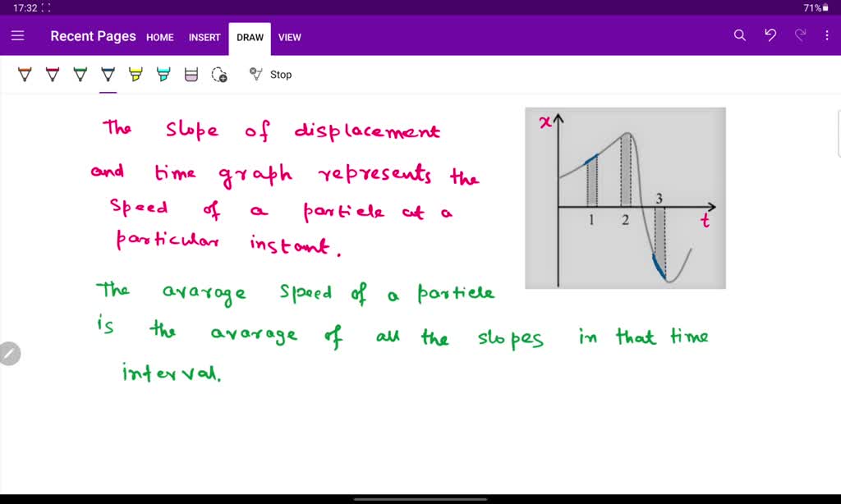841x504 pixels.
Task: Open the VIEW tab
Action: click(290, 37)
